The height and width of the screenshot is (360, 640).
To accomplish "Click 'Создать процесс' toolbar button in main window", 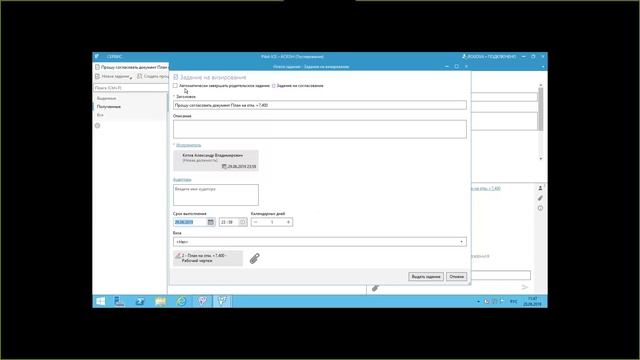I will [153, 76].
